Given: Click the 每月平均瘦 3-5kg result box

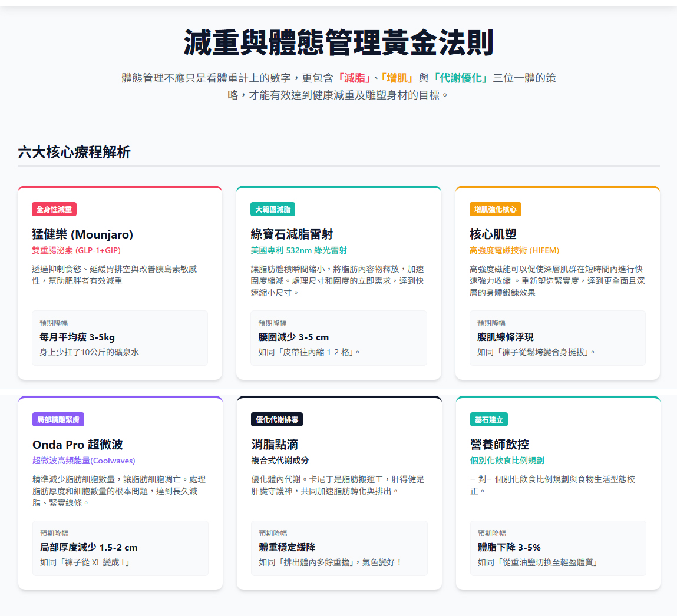Looking at the screenshot, I should click(x=120, y=337).
